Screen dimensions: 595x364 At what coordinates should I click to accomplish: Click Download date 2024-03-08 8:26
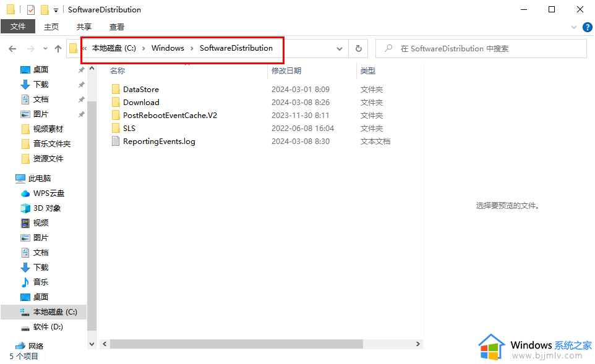click(x=301, y=102)
